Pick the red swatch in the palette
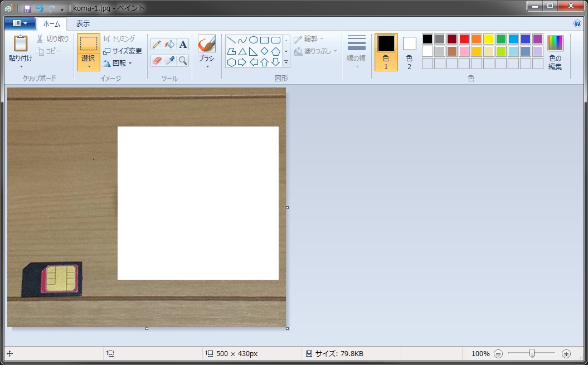The image size is (588, 365). [464, 39]
